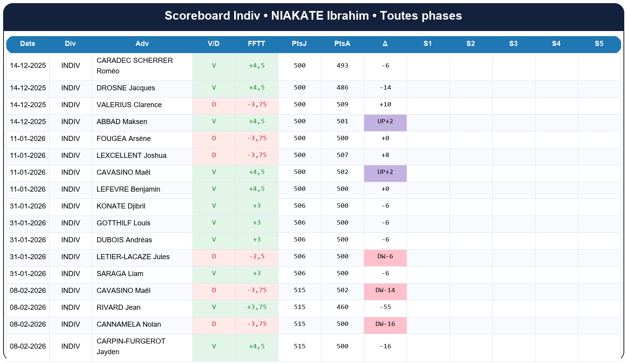Click the V result for KONATE Djibril
This screenshot has height=364, width=627.
[x=214, y=206]
